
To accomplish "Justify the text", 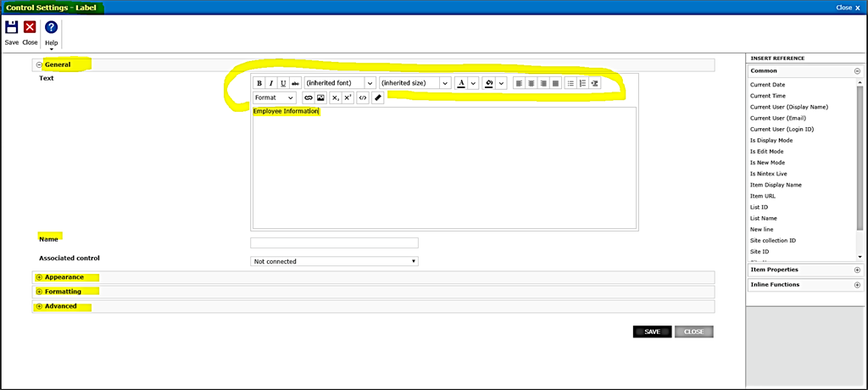I will (555, 83).
